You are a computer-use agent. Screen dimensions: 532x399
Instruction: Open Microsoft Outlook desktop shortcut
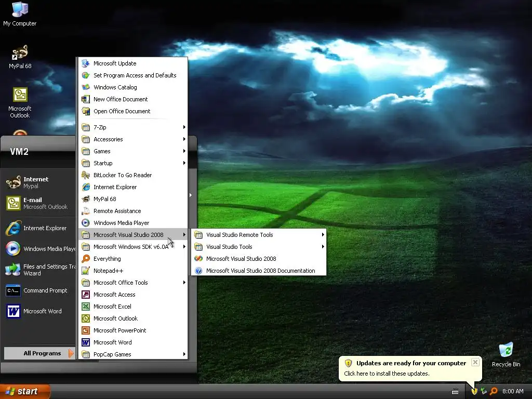click(x=20, y=103)
